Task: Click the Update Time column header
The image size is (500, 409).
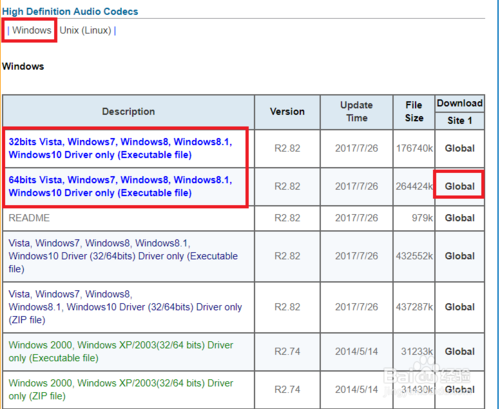Action: (357, 112)
